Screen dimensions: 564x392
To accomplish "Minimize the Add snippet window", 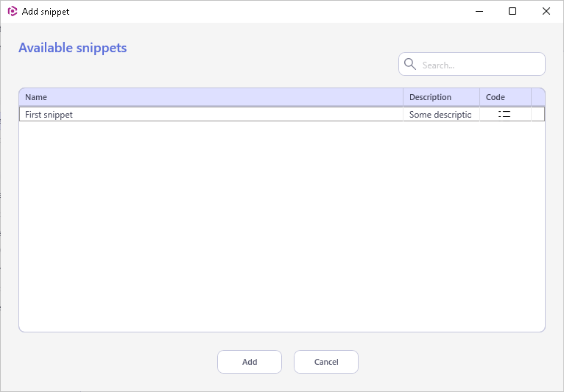I will coord(479,11).
